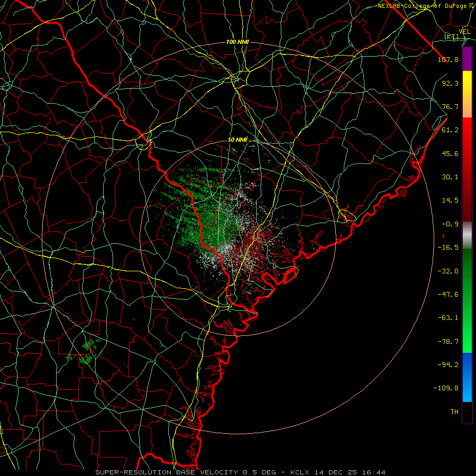Click the "VEL" legend title

tap(465, 31)
